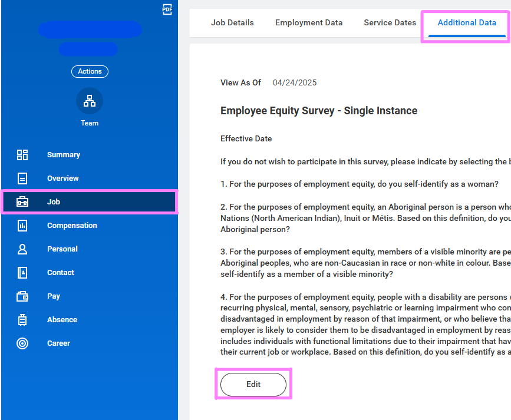Switch to the Job Details tab

(x=232, y=22)
